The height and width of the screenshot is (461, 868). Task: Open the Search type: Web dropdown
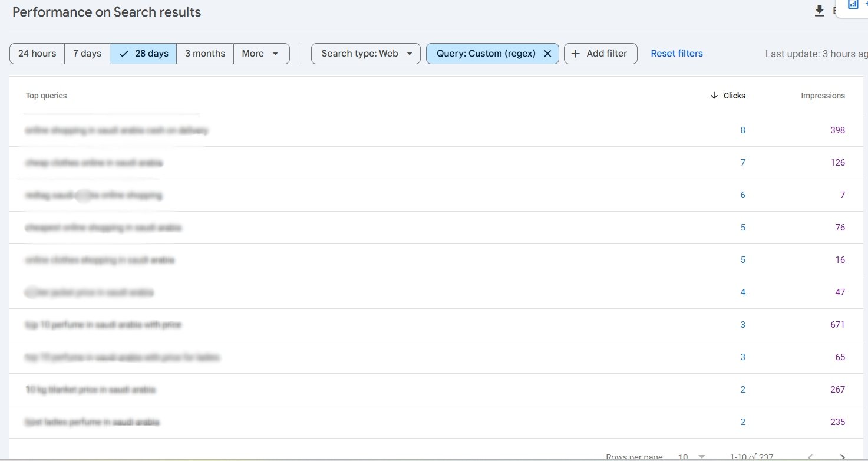click(x=365, y=54)
